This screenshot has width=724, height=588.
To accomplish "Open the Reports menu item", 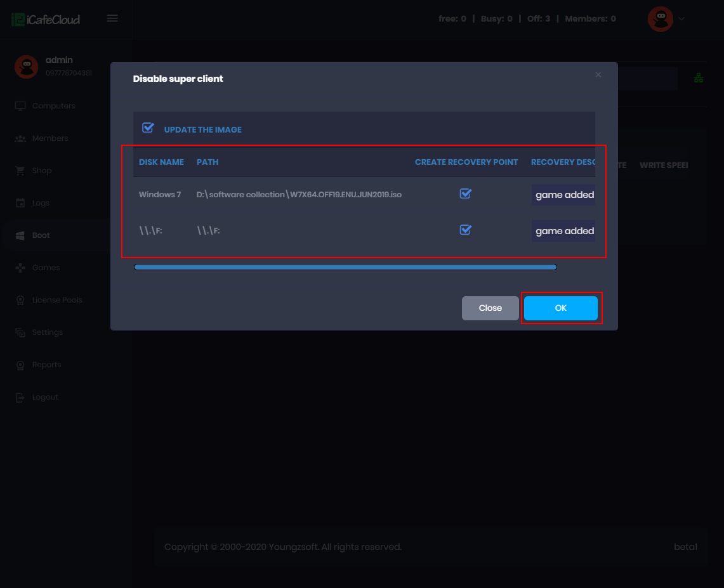I will click(46, 365).
